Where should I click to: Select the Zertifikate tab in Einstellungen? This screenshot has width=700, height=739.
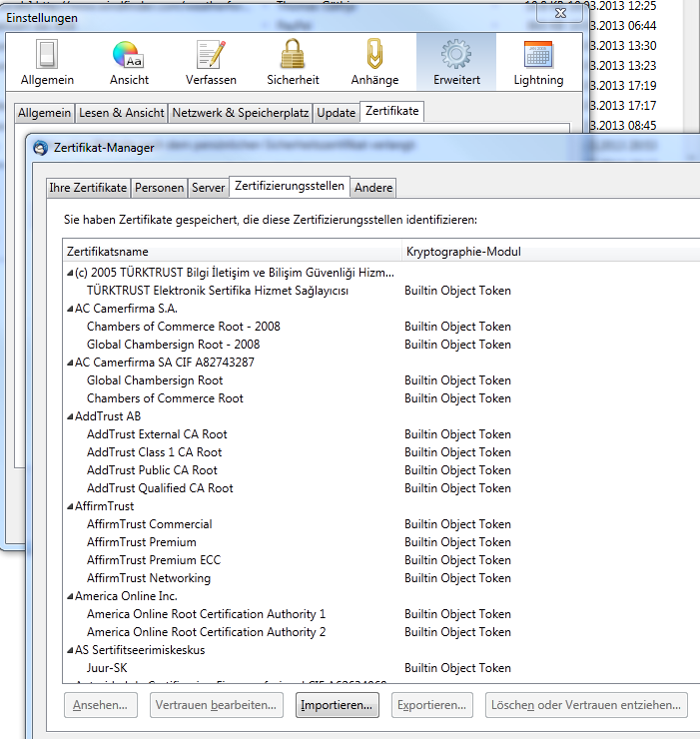(391, 111)
